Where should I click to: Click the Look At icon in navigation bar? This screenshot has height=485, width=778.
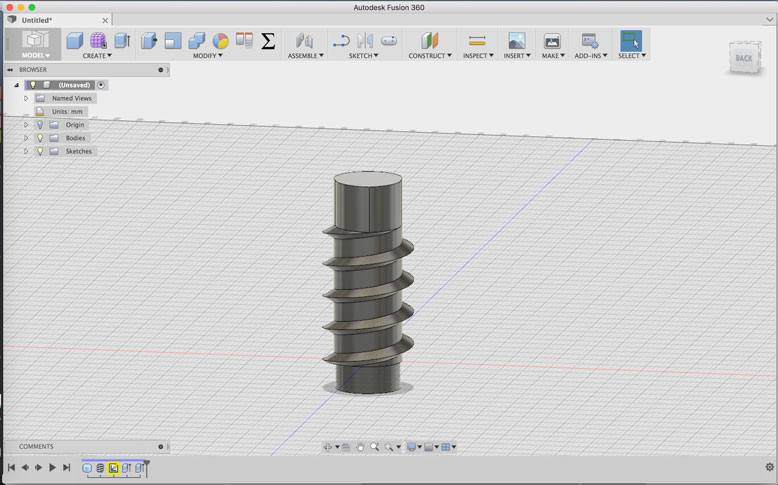click(x=346, y=447)
